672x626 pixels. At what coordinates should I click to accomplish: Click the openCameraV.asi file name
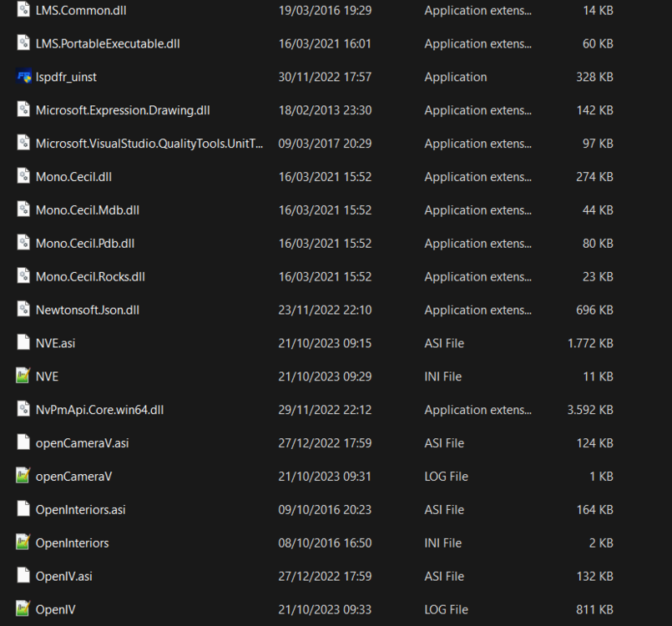click(83, 443)
